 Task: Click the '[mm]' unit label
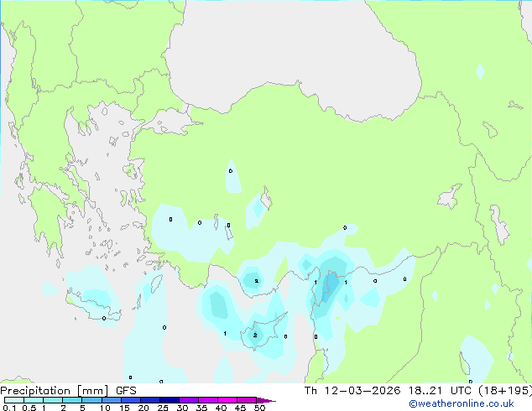pyautogui.click(x=92, y=391)
